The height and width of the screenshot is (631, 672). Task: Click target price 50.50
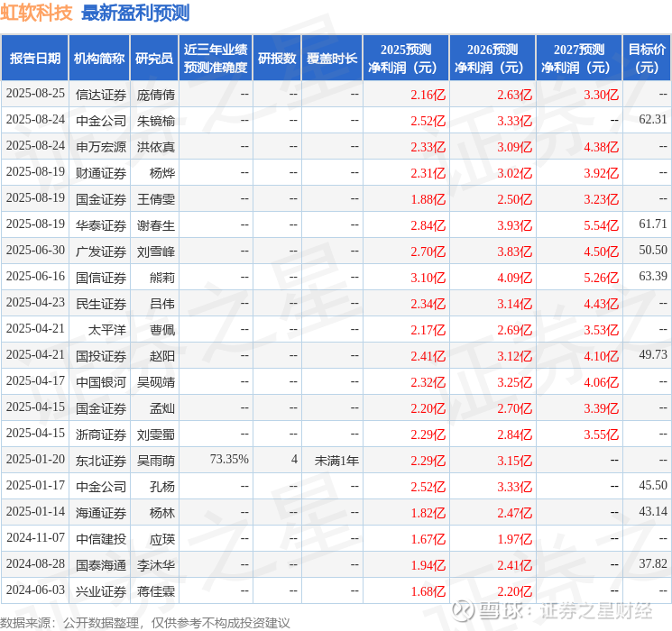pyautogui.click(x=653, y=251)
